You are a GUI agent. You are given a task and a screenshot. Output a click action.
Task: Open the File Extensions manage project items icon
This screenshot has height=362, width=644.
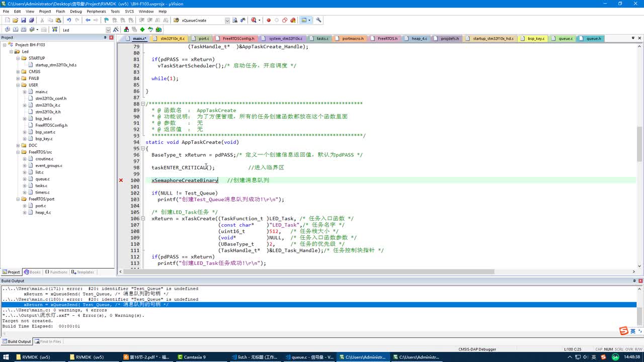(126, 30)
